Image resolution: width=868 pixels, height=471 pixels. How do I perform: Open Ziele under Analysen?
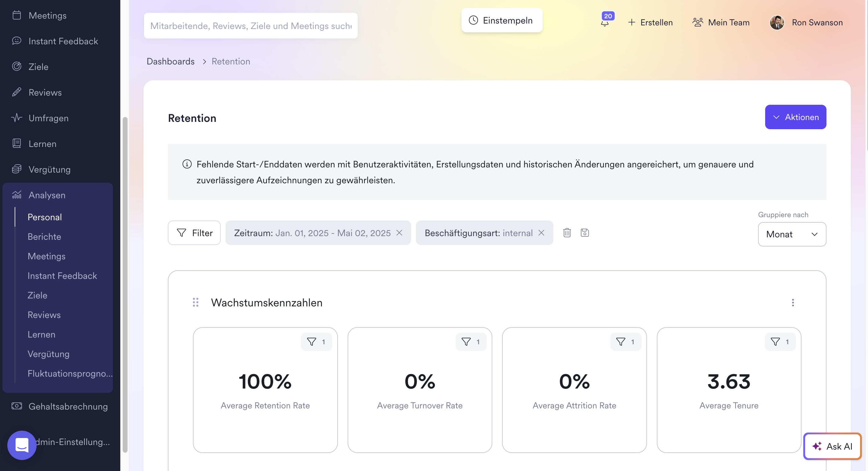[38, 295]
